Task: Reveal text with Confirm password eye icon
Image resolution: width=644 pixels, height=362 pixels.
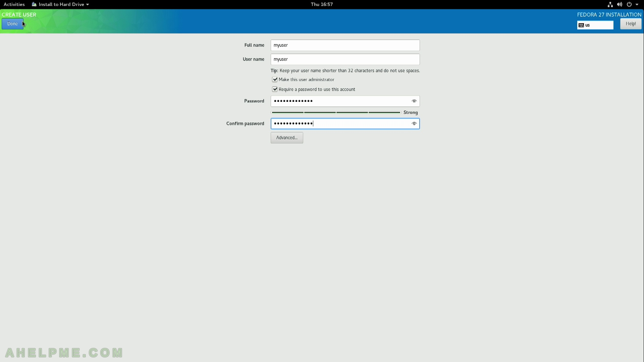Action: tap(414, 124)
